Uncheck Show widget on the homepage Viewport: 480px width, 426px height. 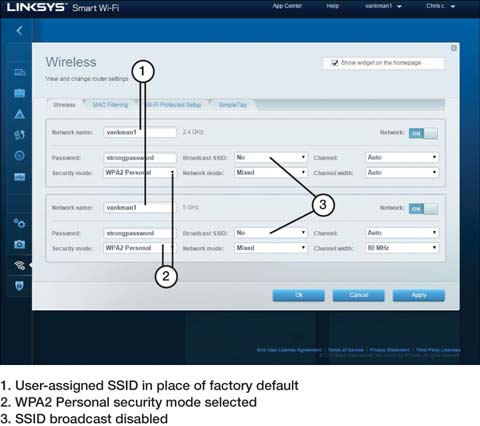click(x=335, y=63)
